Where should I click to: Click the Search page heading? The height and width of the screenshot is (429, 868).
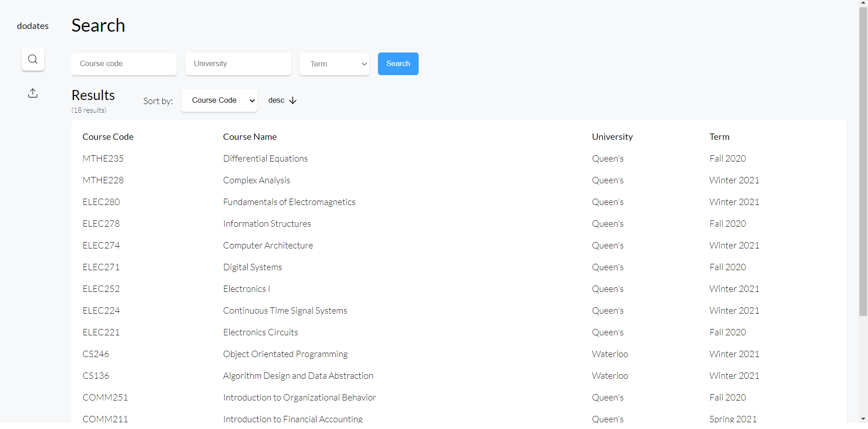tap(98, 25)
